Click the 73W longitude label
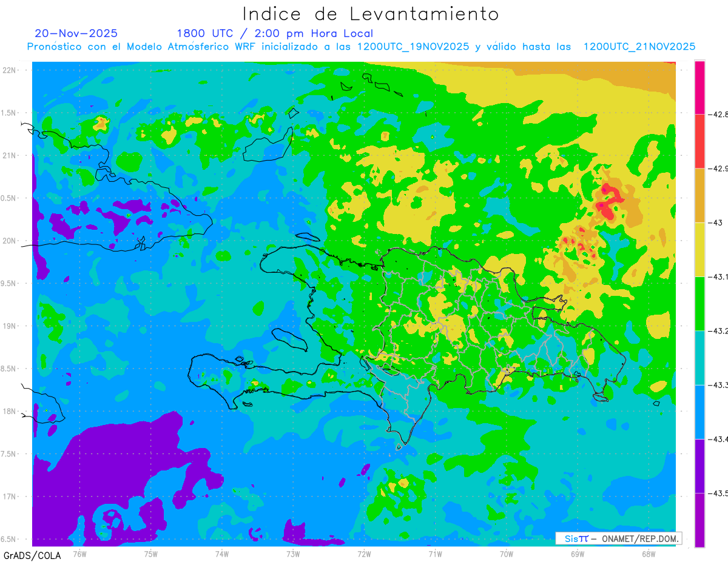 click(x=292, y=554)
